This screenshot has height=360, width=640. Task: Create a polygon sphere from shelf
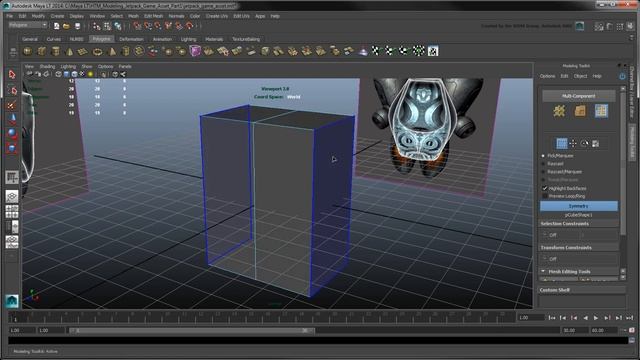click(x=27, y=51)
